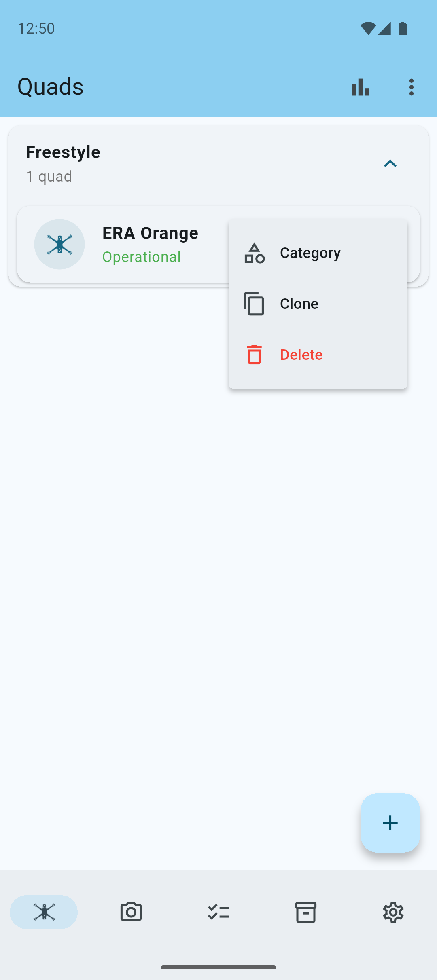Select the red Delete option
Screen dimensions: 437x980
click(x=318, y=355)
